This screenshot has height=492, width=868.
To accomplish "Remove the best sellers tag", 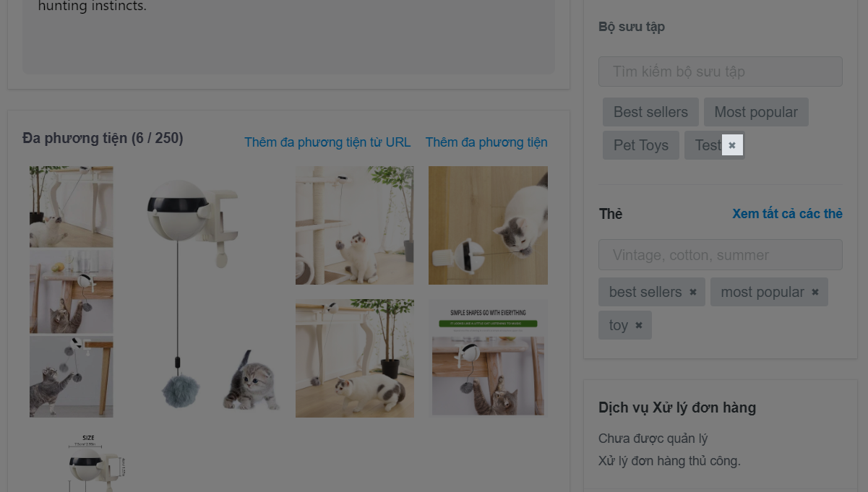I will tap(693, 292).
